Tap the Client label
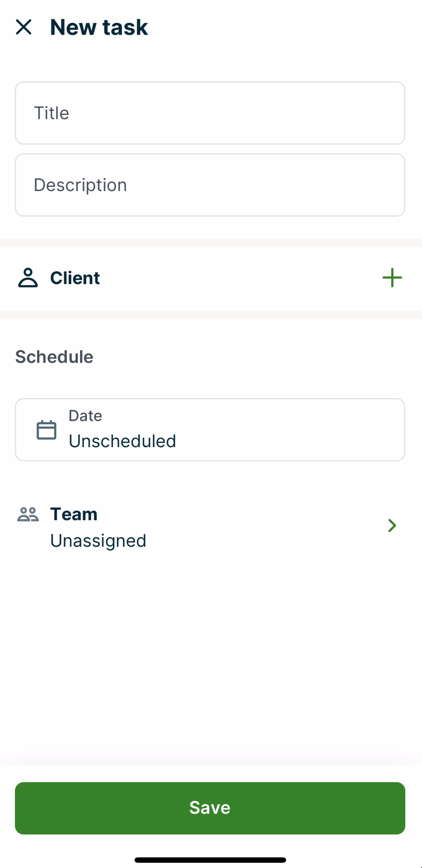Image resolution: width=422 pixels, height=868 pixels. click(75, 278)
